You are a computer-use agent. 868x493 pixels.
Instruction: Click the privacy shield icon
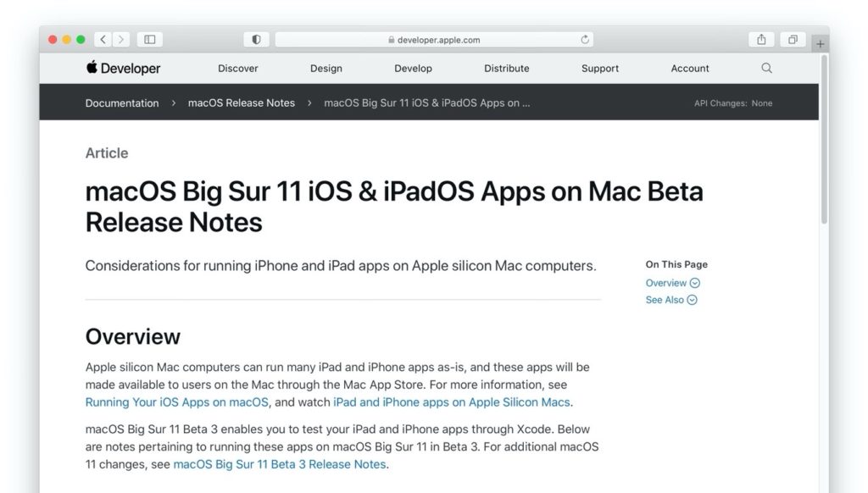coord(256,39)
